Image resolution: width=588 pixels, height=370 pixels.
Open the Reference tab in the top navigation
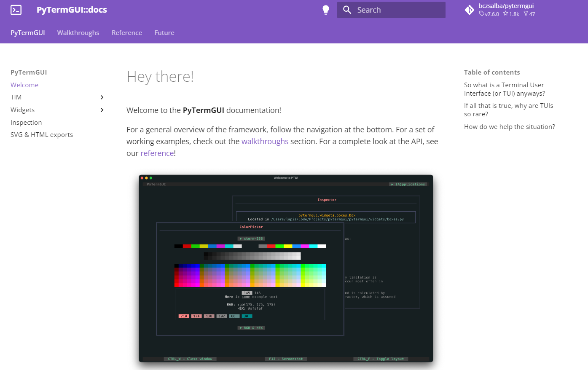126,32
